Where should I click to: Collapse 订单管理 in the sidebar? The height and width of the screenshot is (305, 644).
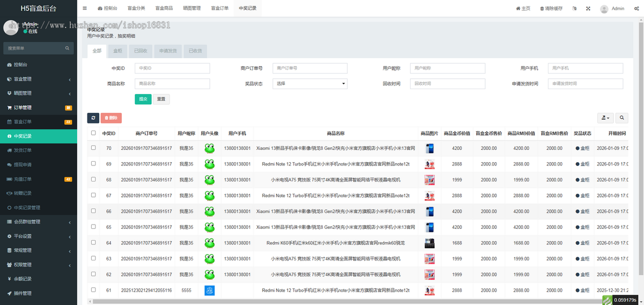click(x=39, y=107)
